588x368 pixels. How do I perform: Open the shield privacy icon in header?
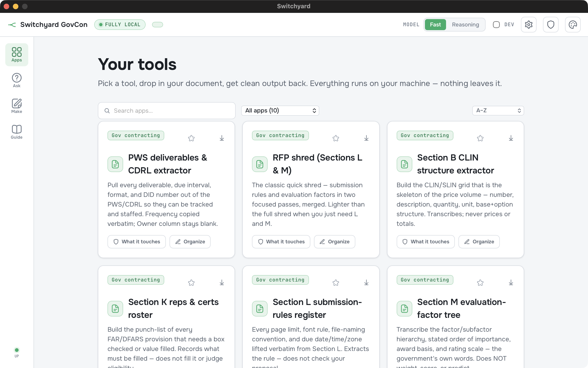tap(551, 25)
